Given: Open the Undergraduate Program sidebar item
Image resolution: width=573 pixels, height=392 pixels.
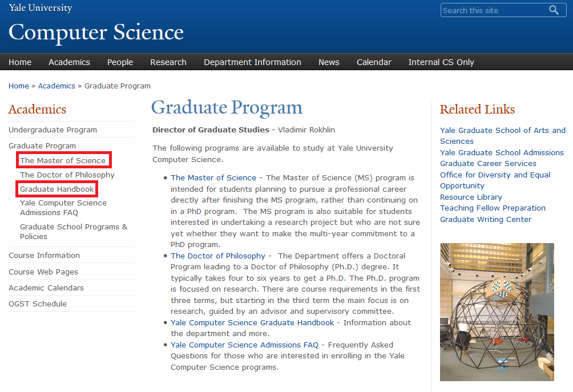Looking at the screenshot, I should coord(53,130).
